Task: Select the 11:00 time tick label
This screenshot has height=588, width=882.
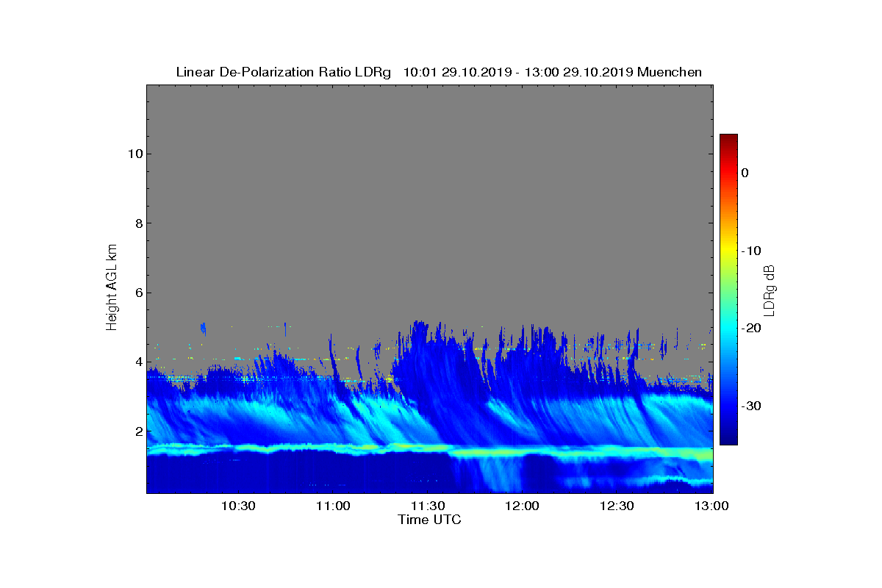Action: 332,506
